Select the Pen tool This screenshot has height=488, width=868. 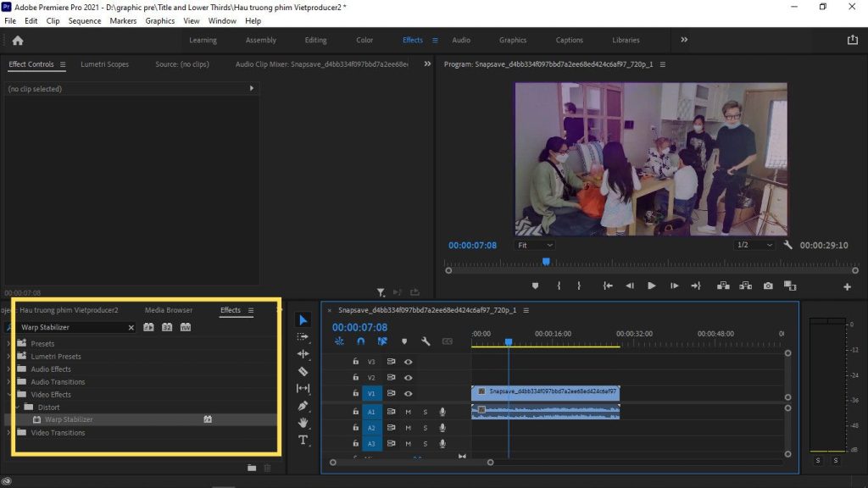303,406
